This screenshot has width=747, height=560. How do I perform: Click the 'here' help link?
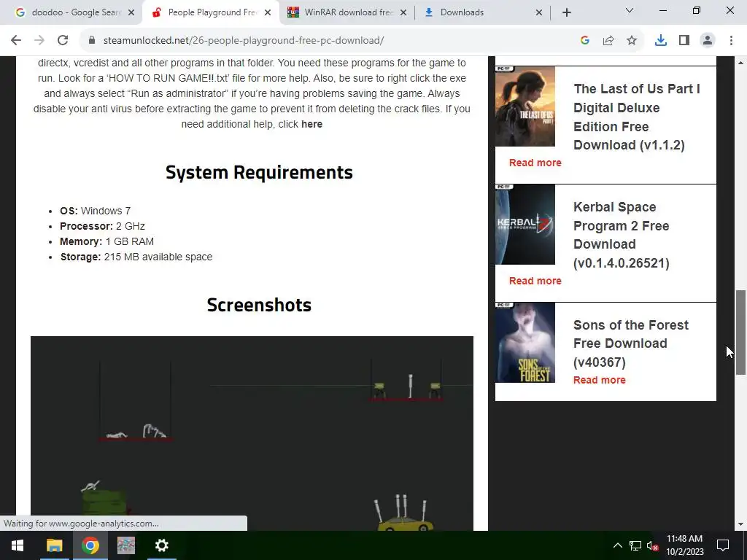311,124
